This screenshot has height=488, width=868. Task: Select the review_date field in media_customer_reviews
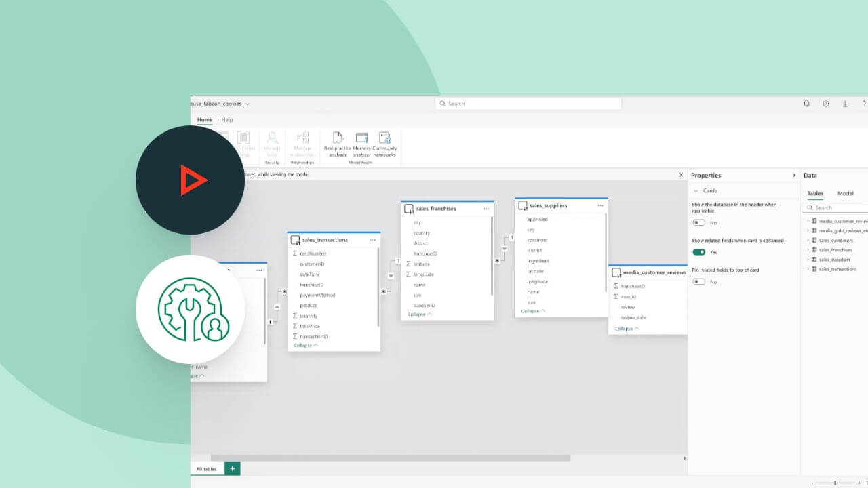pyautogui.click(x=633, y=318)
